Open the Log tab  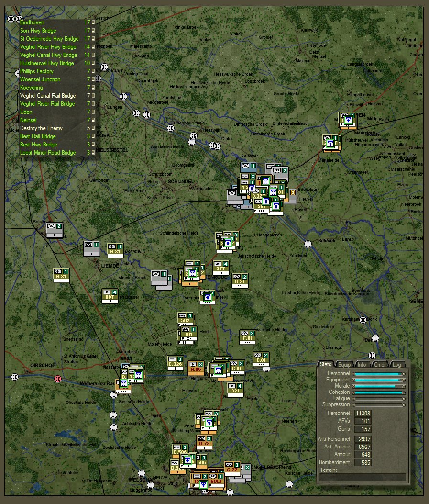pyautogui.click(x=397, y=365)
